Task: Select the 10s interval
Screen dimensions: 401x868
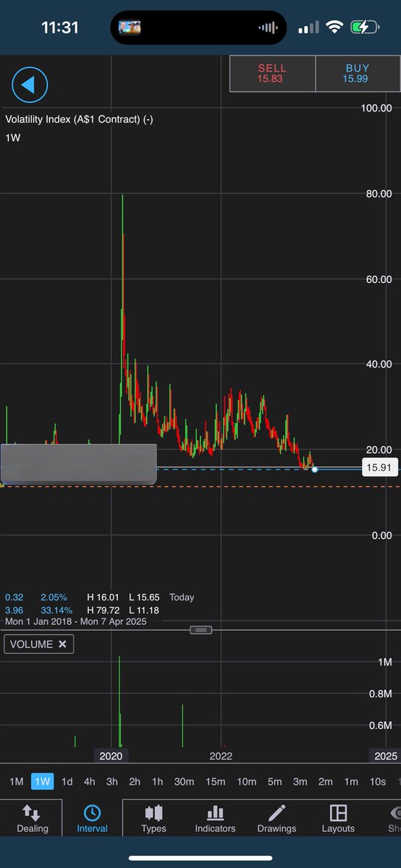Action: (x=377, y=781)
